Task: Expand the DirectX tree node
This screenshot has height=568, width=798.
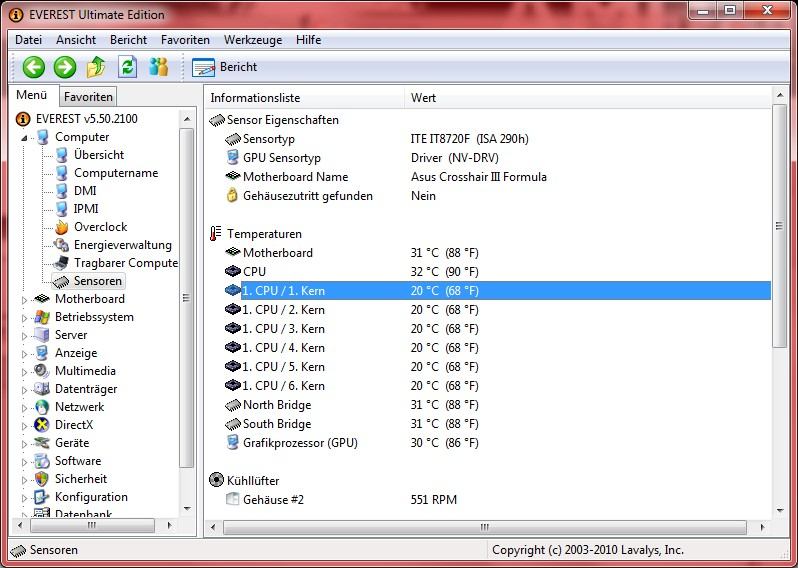Action: click(x=24, y=426)
